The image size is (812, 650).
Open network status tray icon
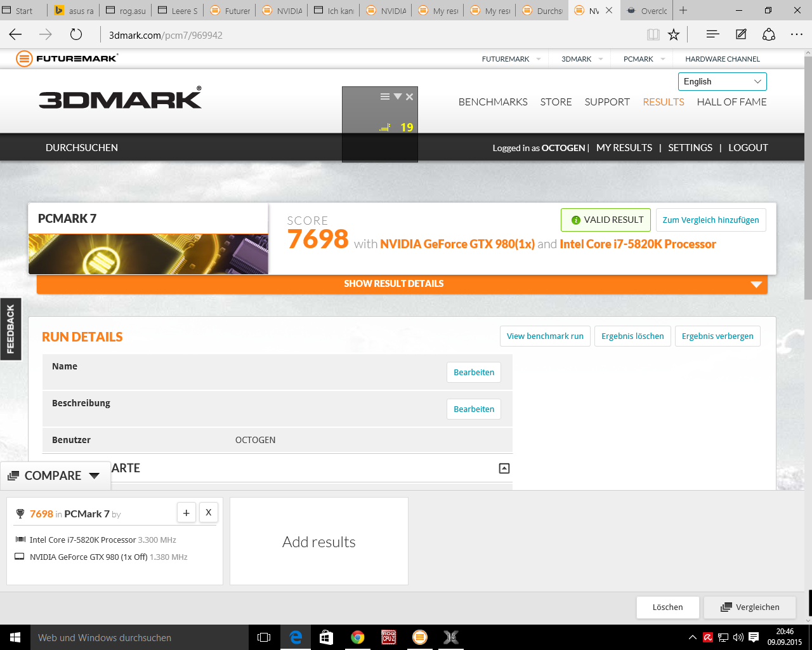click(x=723, y=637)
